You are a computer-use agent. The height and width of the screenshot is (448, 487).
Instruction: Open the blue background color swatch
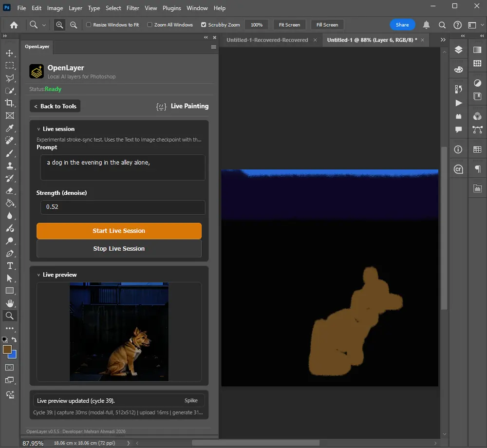tap(13, 355)
